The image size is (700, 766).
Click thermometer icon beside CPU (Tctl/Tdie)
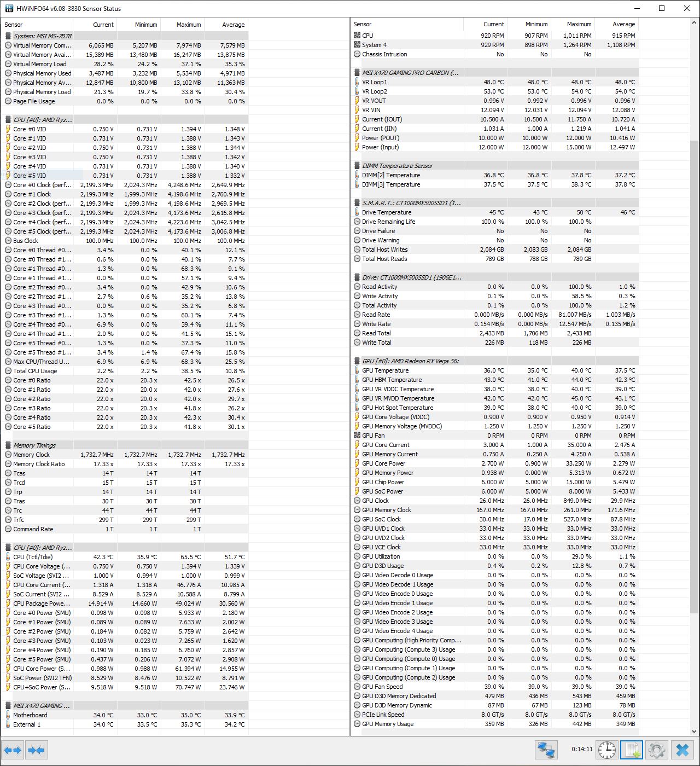(8, 557)
